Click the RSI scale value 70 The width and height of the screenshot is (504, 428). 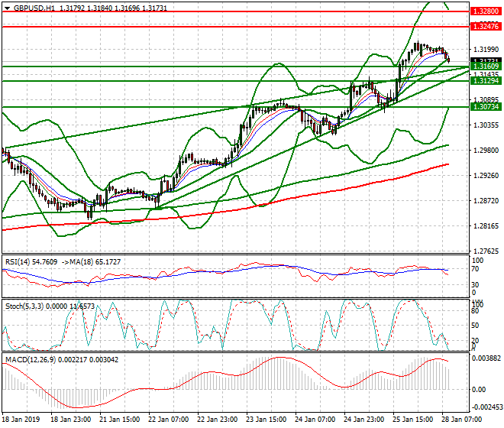(476, 269)
